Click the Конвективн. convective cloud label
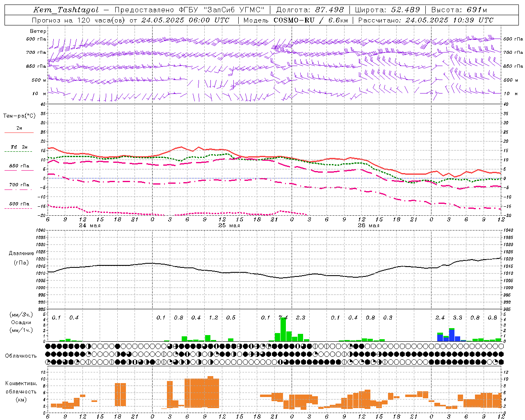 [x=21, y=383]
